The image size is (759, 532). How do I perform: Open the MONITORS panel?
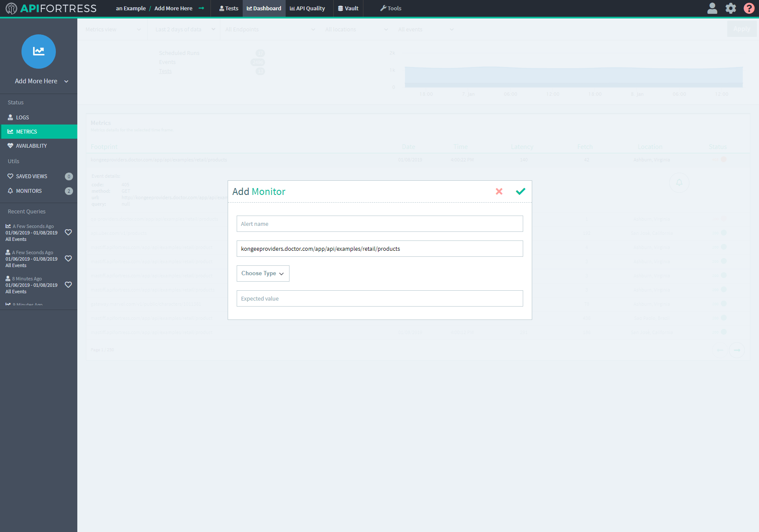click(x=28, y=191)
